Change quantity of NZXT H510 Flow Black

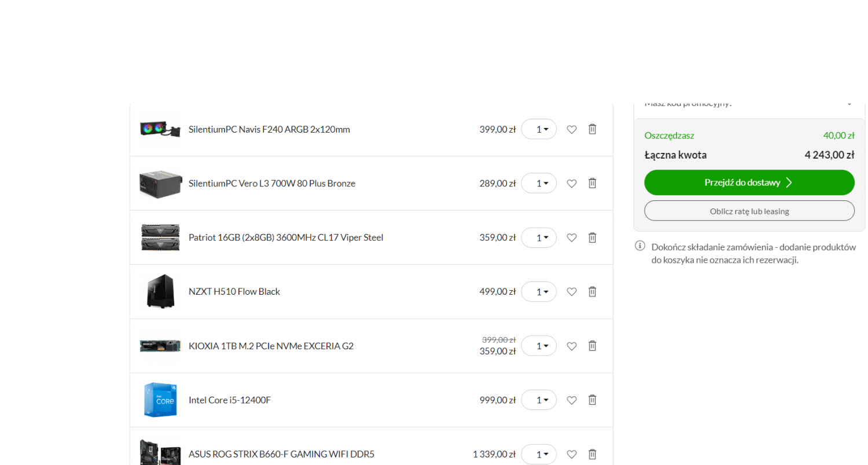point(539,291)
